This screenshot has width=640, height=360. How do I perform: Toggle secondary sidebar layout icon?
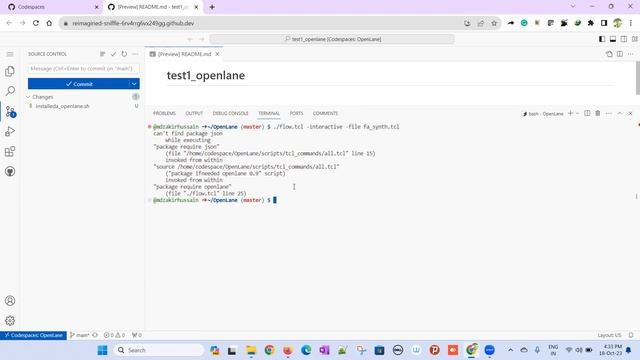[x=624, y=39]
